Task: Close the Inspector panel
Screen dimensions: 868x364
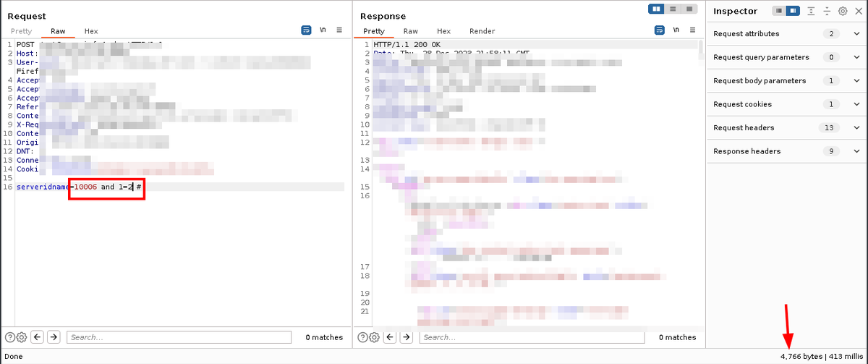Action: click(857, 11)
